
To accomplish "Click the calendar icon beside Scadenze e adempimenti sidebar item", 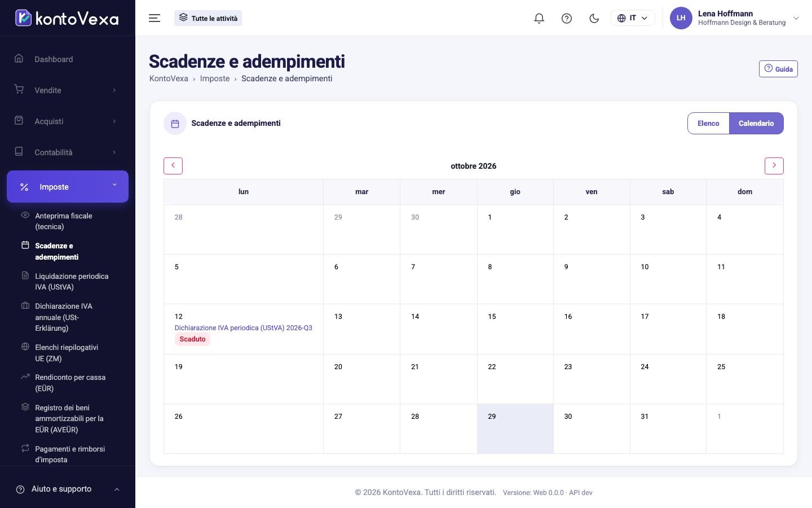I will [x=25, y=245].
